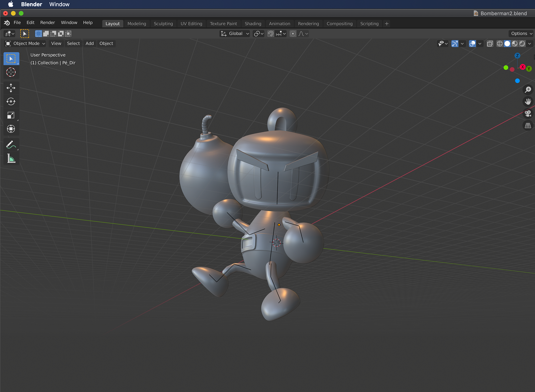535x392 pixels.
Task: Select the Transform tool
Action: coord(11,129)
